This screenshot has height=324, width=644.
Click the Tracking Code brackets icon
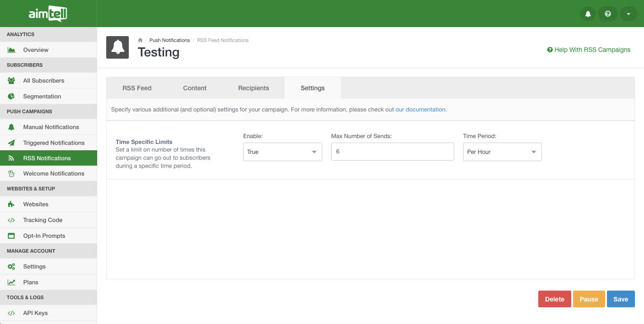click(x=11, y=220)
